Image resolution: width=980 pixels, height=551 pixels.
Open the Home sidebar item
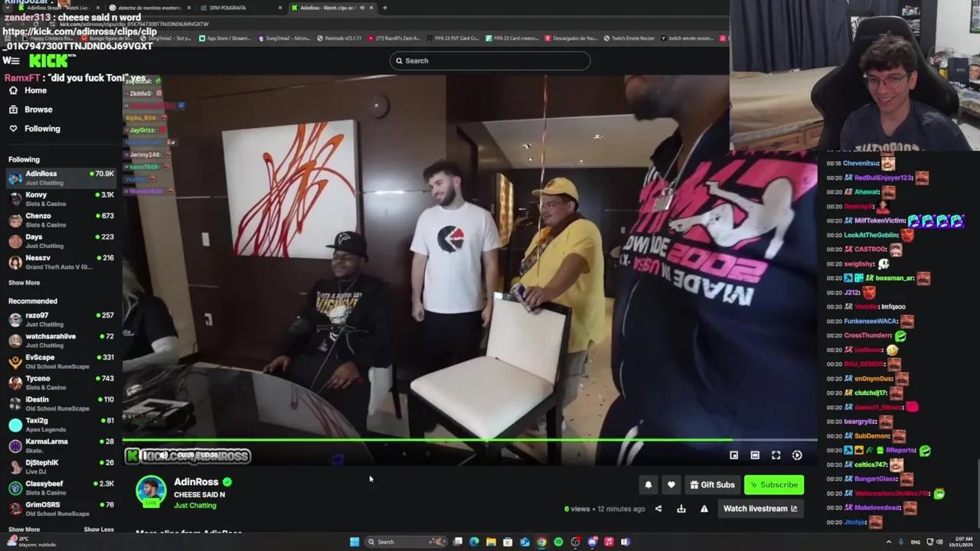pos(28,90)
